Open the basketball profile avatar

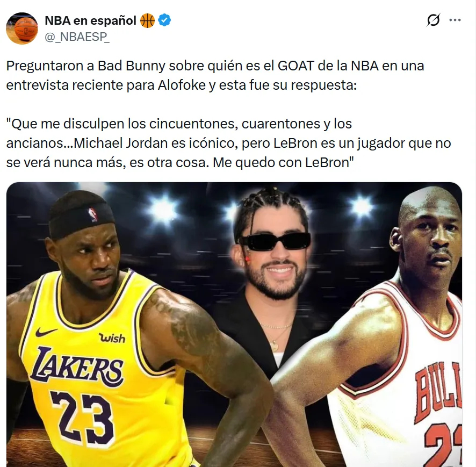click(22, 28)
